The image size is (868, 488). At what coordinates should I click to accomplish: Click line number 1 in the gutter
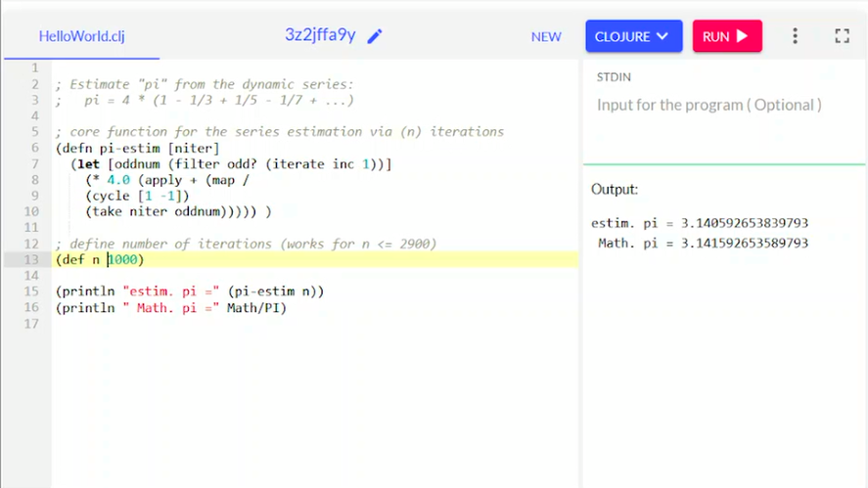pos(35,68)
